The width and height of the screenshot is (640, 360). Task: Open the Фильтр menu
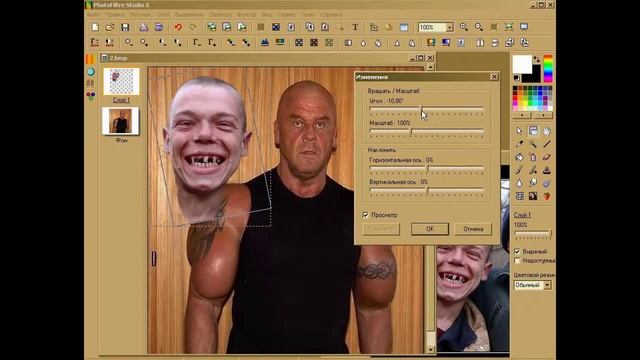(247, 14)
